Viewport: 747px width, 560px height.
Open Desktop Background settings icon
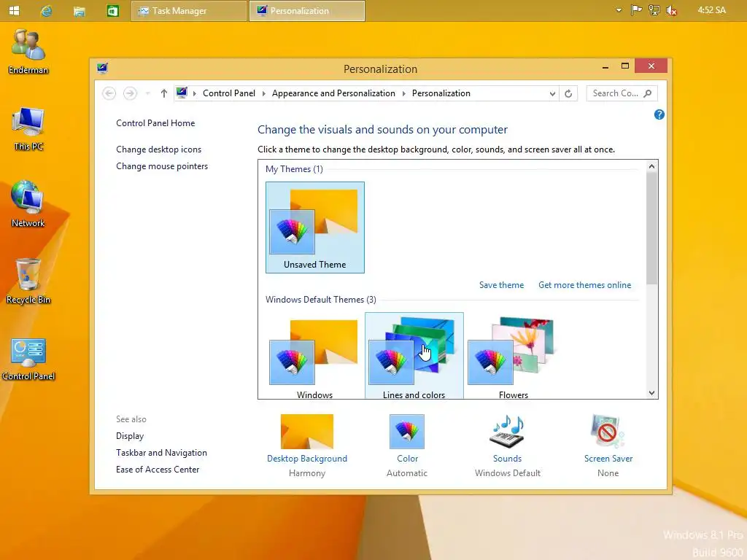coord(307,432)
